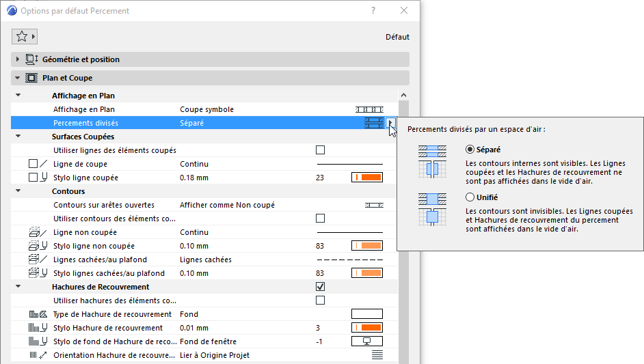Viewport: 644px width, 364px height.
Task: Open the Ligne de coupe line type dropdown
Action: (349, 164)
